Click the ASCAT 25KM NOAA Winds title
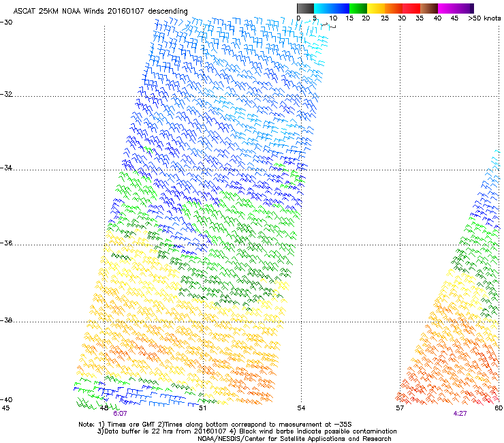This screenshot has width=504, height=443. tap(100, 11)
